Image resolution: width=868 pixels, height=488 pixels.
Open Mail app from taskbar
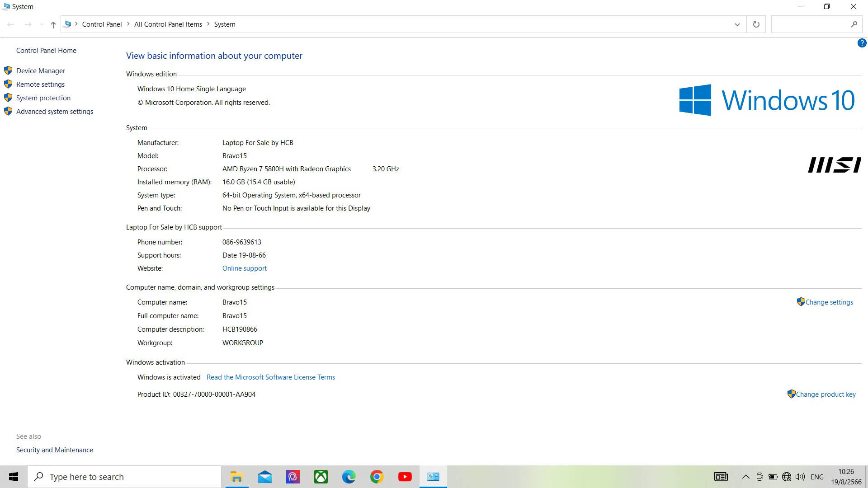pyautogui.click(x=265, y=477)
